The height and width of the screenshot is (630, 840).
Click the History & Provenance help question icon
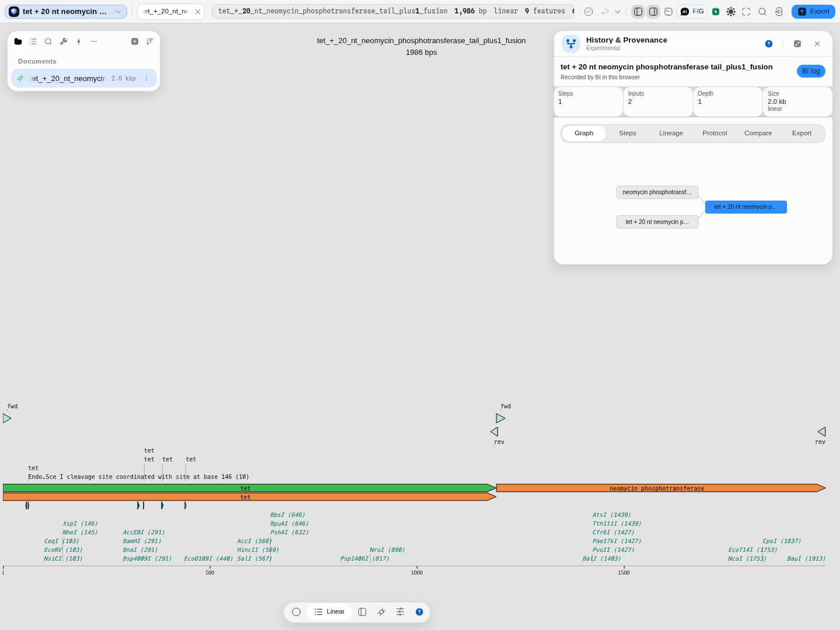coord(769,44)
